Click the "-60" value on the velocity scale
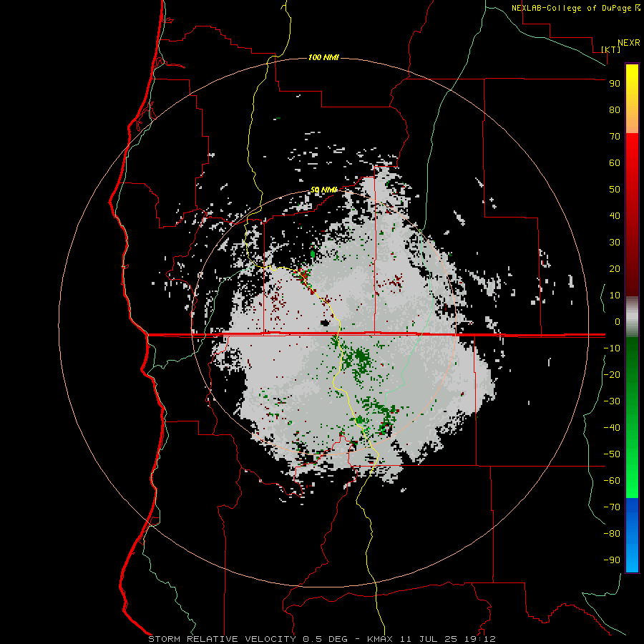The image size is (644, 644). pyautogui.click(x=612, y=481)
